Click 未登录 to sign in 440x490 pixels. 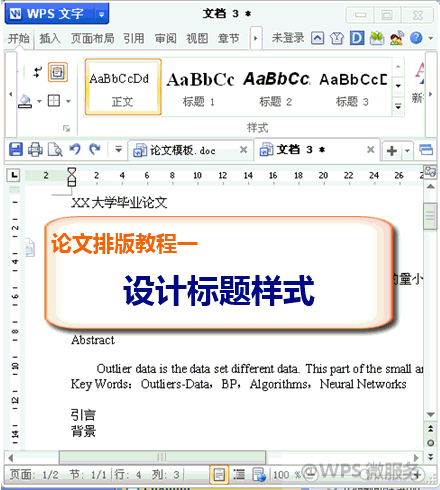pos(288,38)
